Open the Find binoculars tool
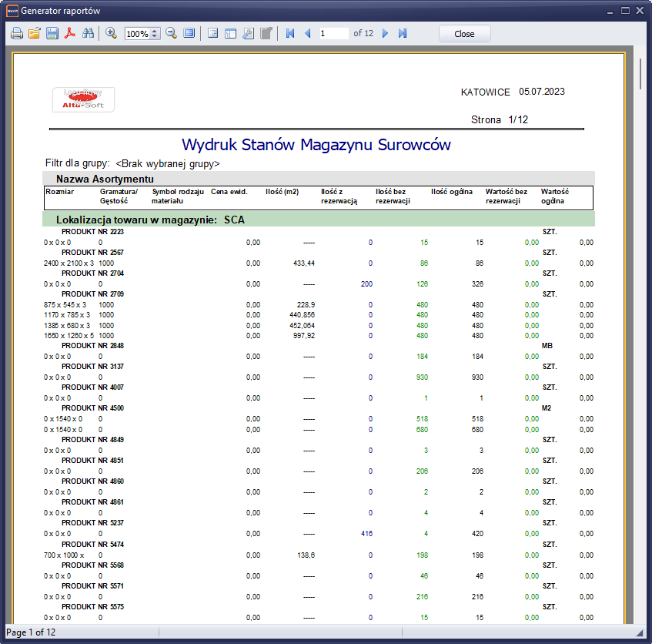652x644 pixels. [x=88, y=34]
